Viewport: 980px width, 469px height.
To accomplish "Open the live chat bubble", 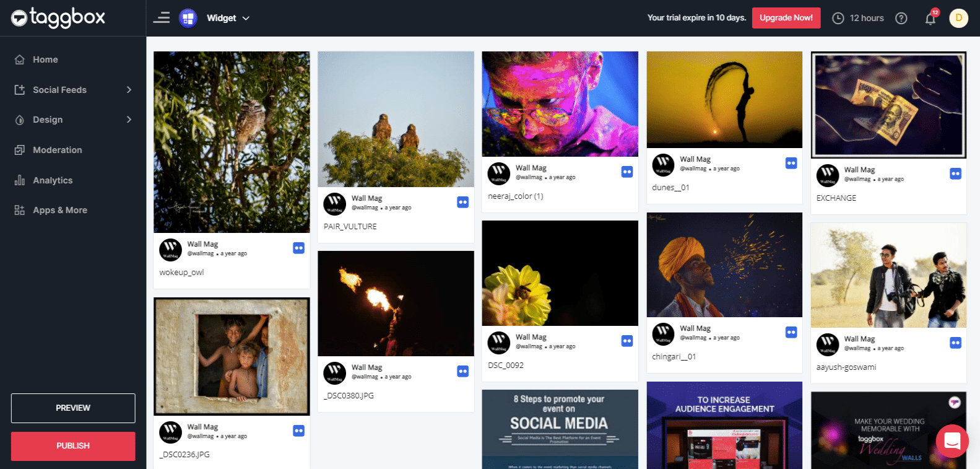I will point(952,441).
